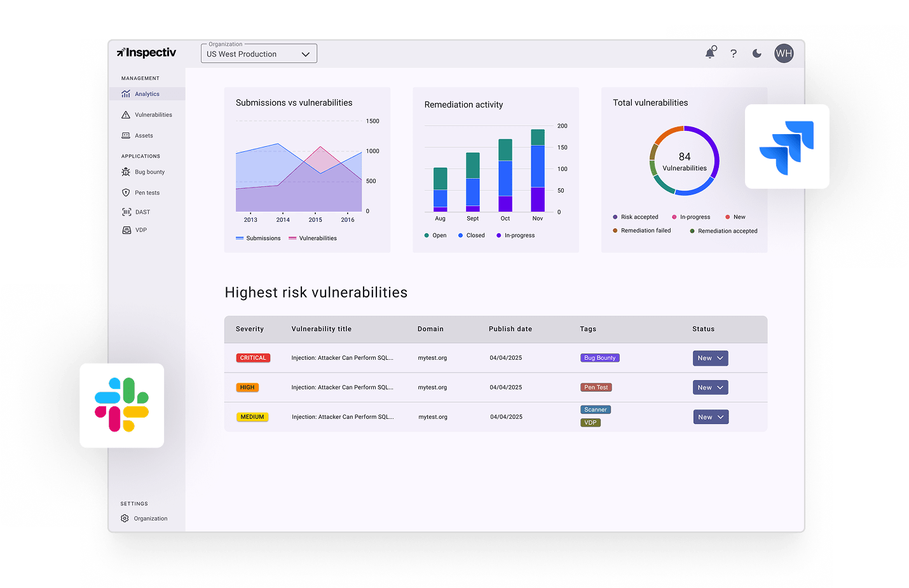Image resolution: width=909 pixels, height=588 pixels.
Task: Click the Organization settings gear icon
Action: click(125, 518)
